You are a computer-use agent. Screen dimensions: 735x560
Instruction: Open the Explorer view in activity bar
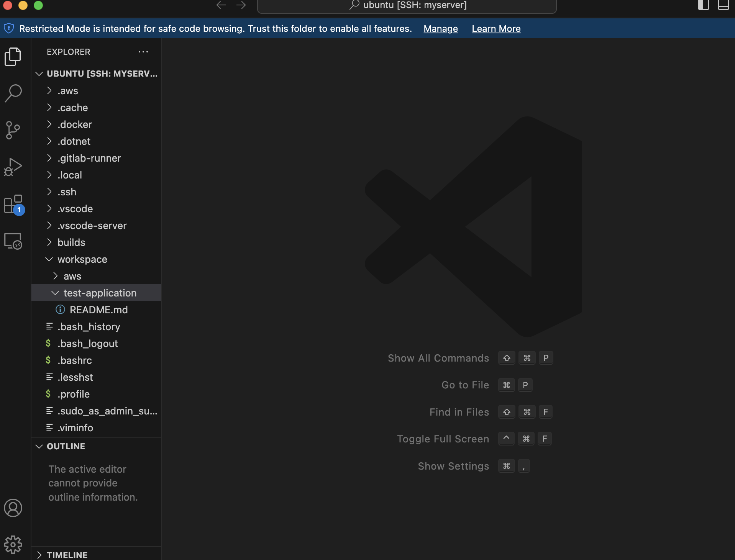coord(13,57)
